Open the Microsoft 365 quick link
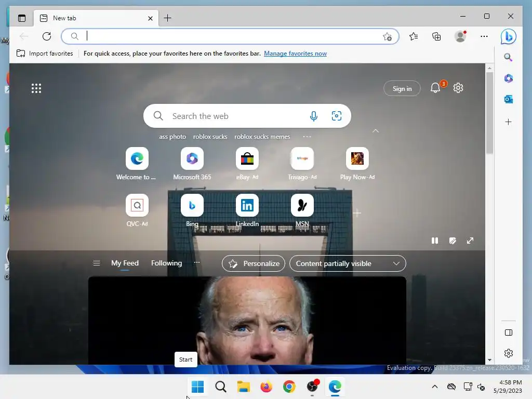 [x=192, y=164]
